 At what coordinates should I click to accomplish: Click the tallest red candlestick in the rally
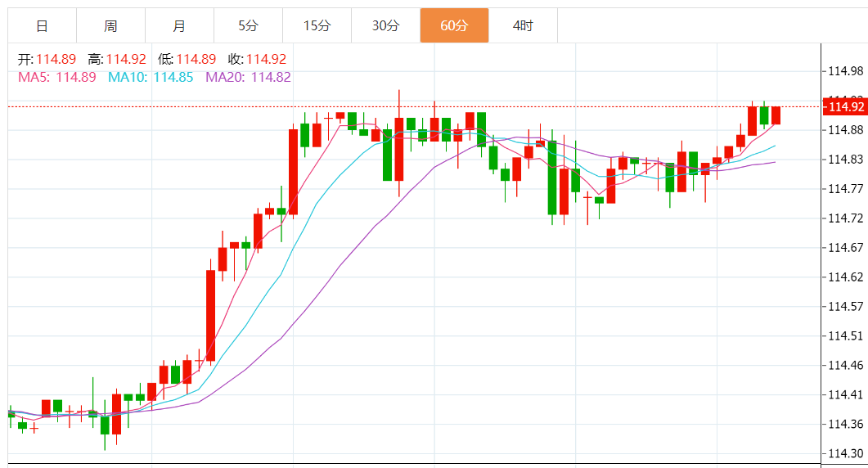coord(211,314)
